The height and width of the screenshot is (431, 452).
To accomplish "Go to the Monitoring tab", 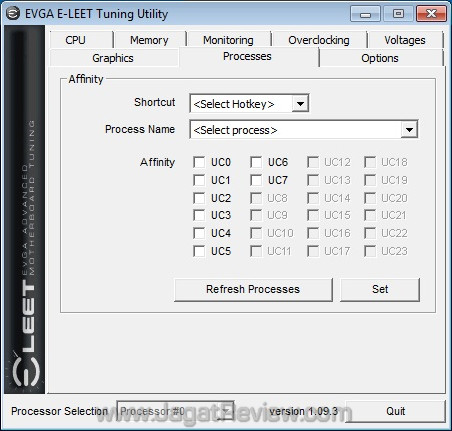I will tap(228, 40).
